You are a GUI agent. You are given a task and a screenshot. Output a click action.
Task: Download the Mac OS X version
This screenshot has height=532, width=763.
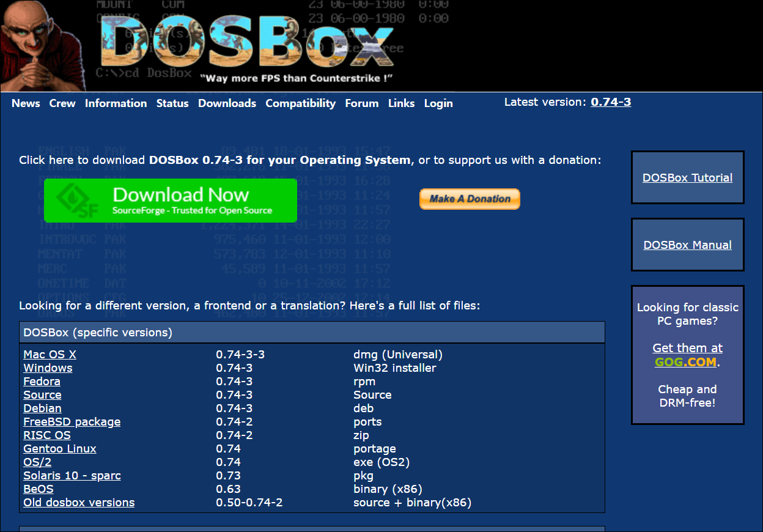(50, 355)
